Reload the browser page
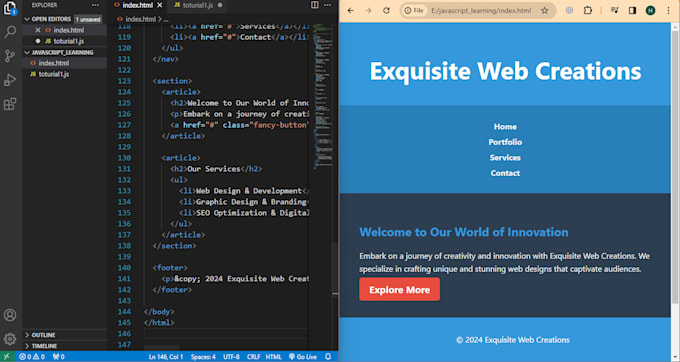 coord(386,10)
